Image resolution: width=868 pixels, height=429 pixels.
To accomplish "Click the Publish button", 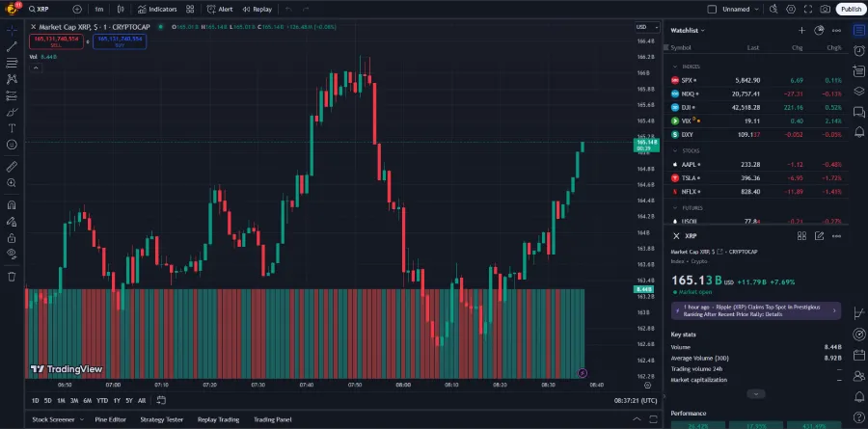I will pos(851,9).
